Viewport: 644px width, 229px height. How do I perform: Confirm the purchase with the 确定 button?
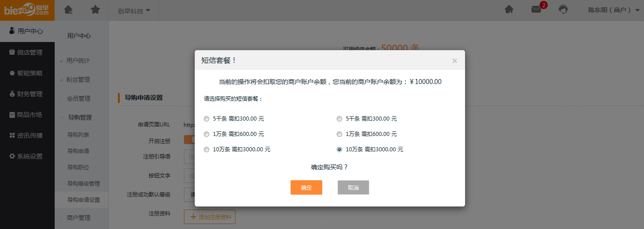point(306,187)
